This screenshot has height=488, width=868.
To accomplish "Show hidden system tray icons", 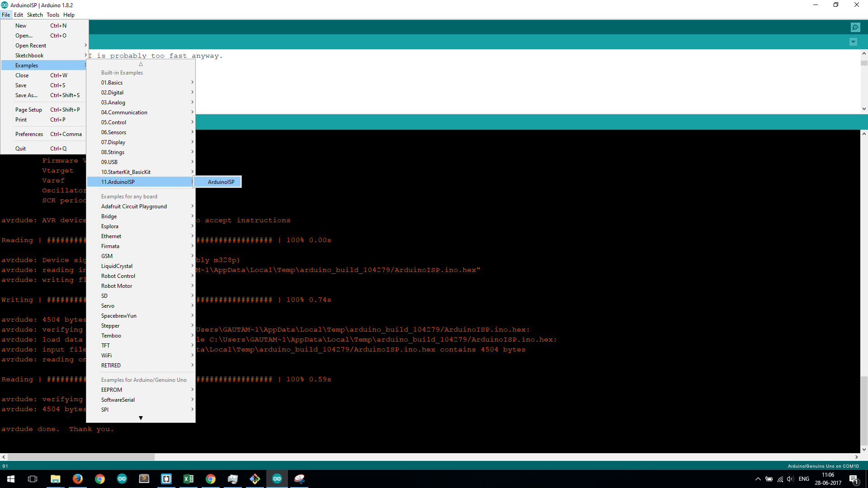I will [758, 479].
